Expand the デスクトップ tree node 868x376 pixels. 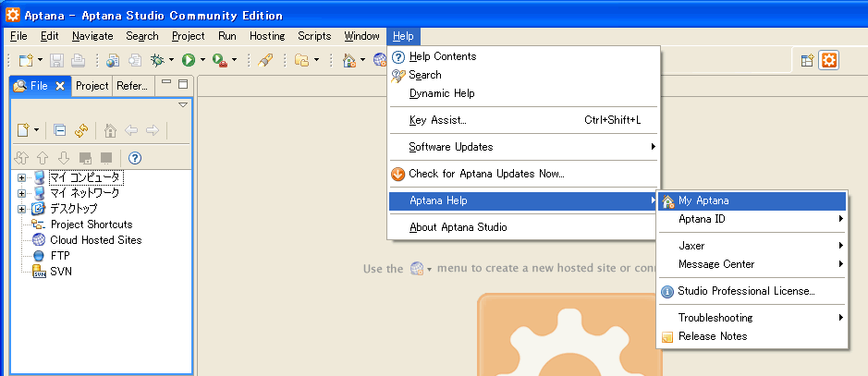click(22, 209)
